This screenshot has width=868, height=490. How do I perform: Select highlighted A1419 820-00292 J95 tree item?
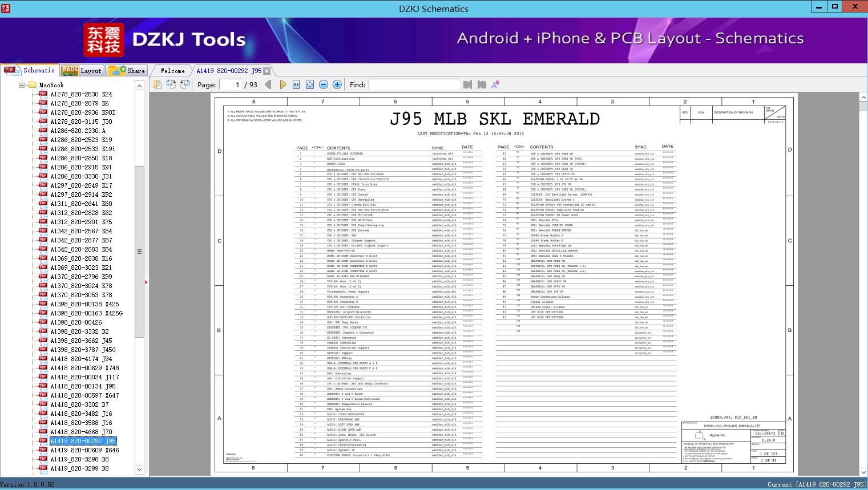83,441
